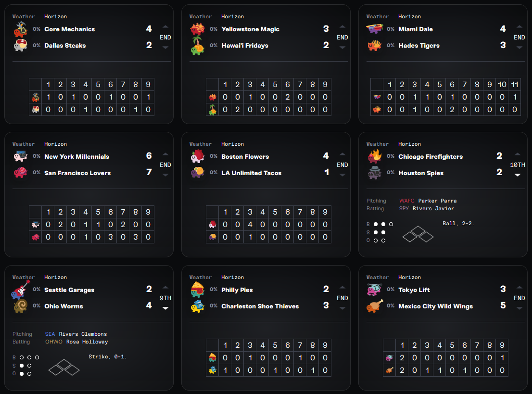This screenshot has width=532, height=394.
Task: Click the Ohio Worms team logo
Action: click(21, 306)
